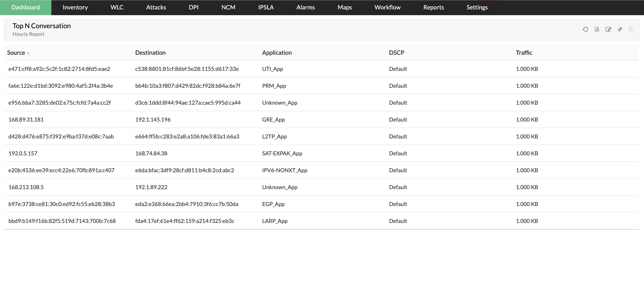Switch to the Inventory tab

tap(75, 7)
